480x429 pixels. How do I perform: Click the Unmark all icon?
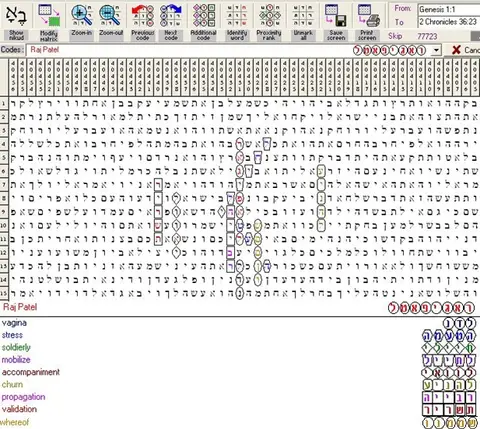click(303, 16)
